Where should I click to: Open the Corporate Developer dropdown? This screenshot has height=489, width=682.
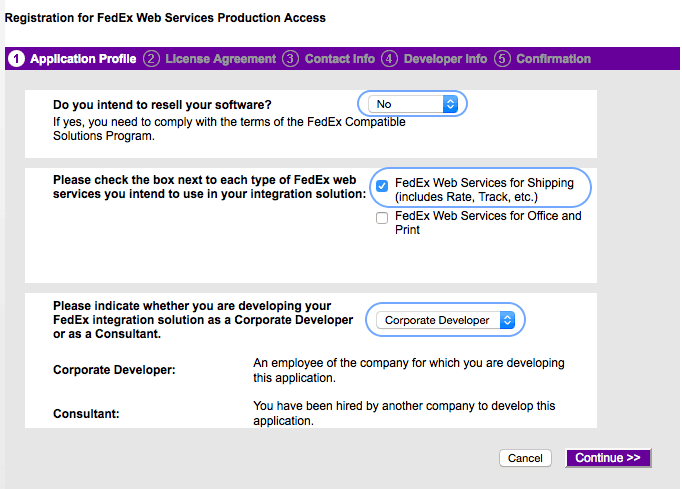(445, 320)
